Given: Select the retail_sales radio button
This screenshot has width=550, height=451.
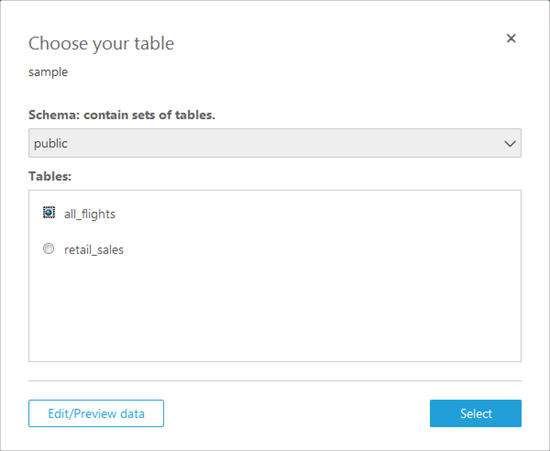Looking at the screenshot, I should 48,249.
